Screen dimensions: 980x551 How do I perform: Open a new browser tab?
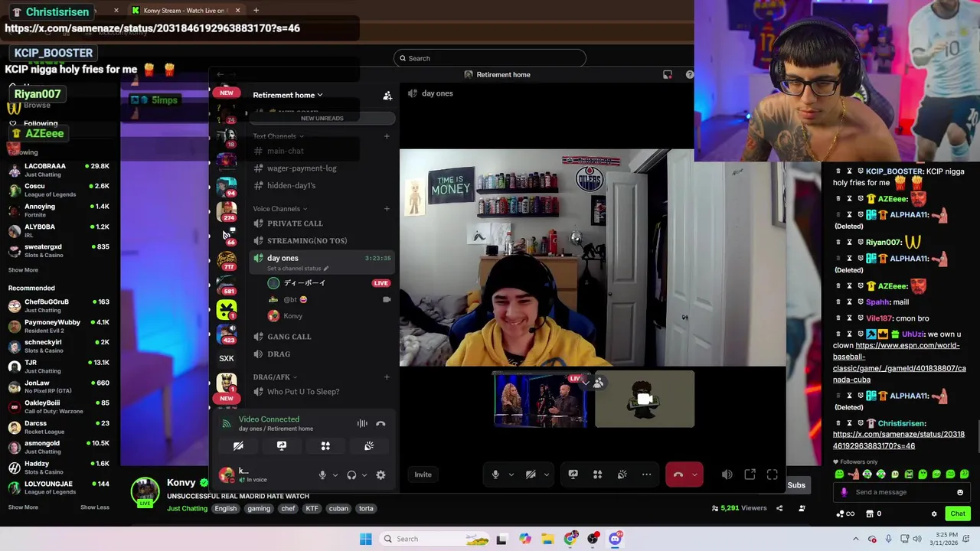256,11
